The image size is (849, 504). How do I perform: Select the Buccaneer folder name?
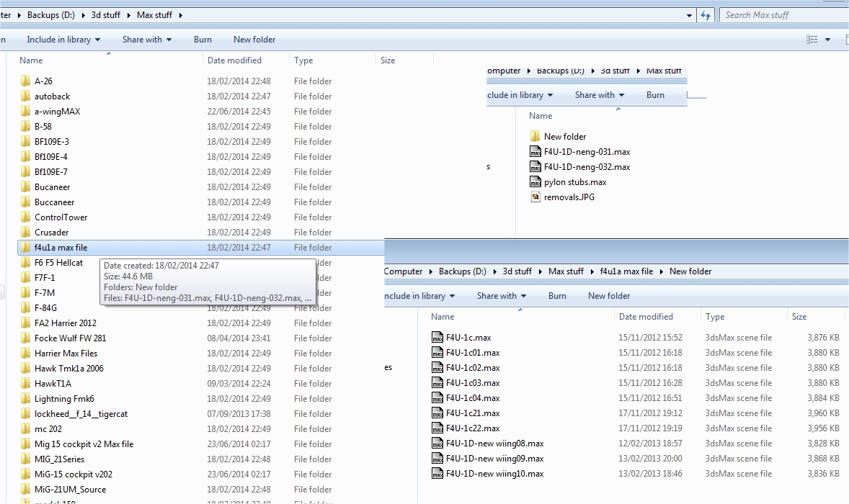pyautogui.click(x=55, y=202)
